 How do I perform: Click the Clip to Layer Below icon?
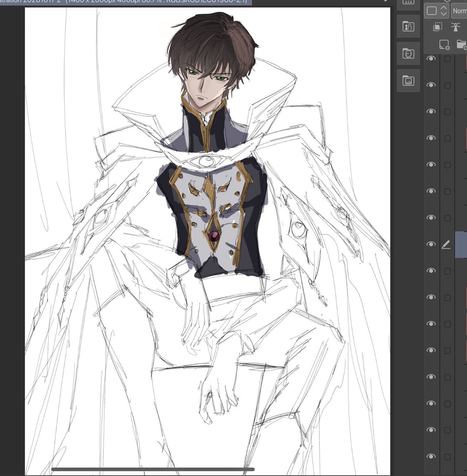(x=438, y=27)
